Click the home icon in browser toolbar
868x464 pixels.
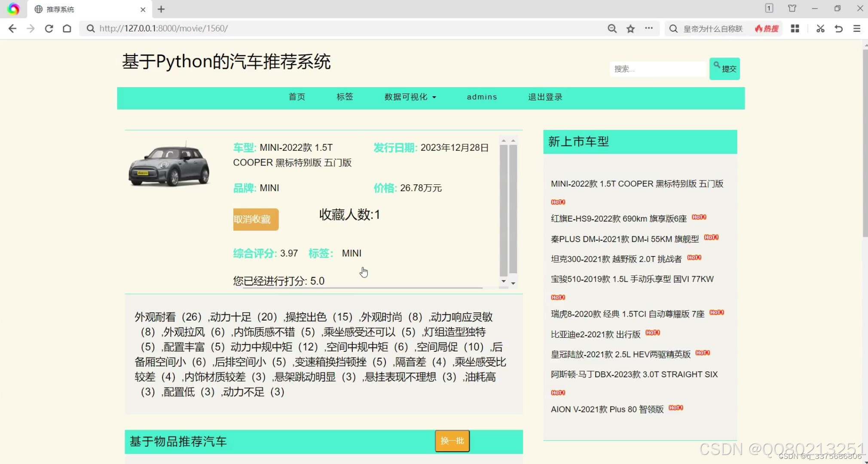67,28
